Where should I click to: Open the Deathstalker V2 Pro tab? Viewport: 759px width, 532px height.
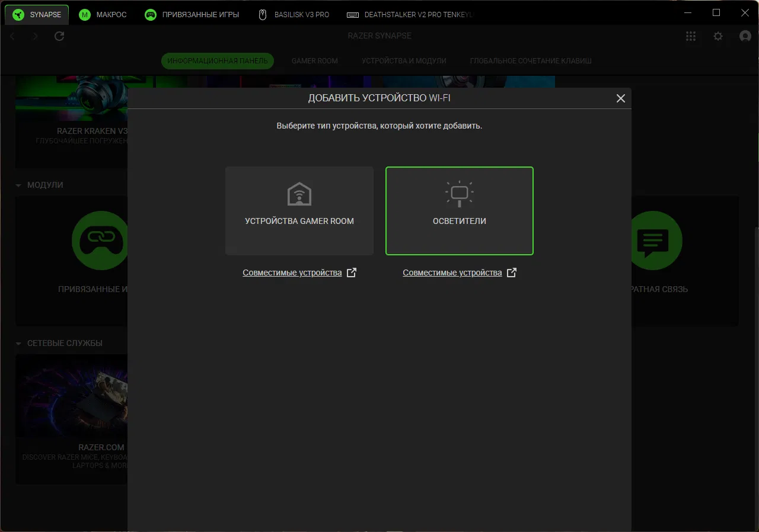pos(409,14)
